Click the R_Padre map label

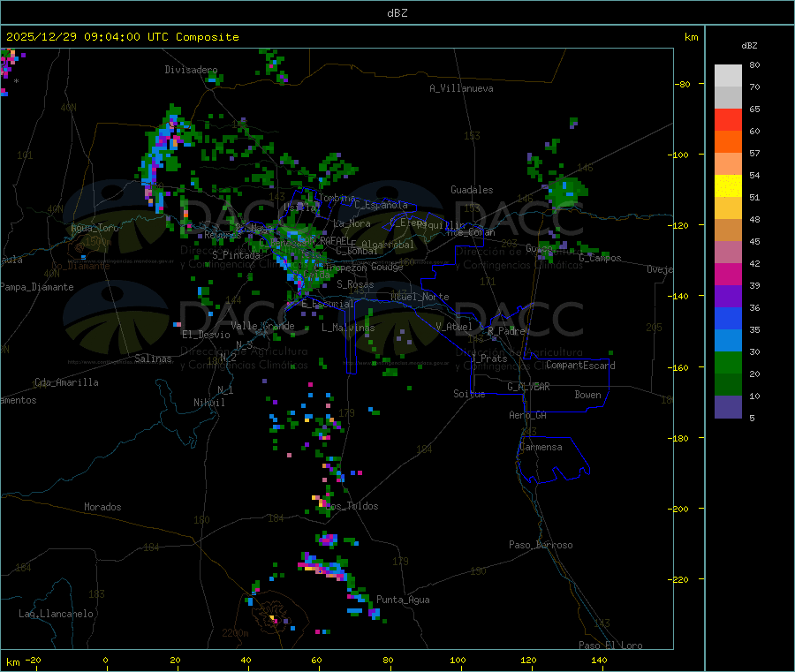[506, 331]
